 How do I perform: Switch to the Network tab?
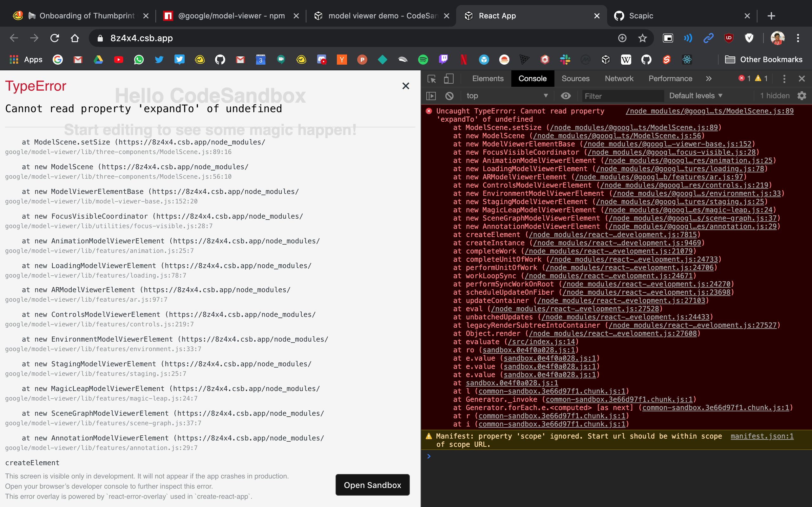pyautogui.click(x=619, y=79)
